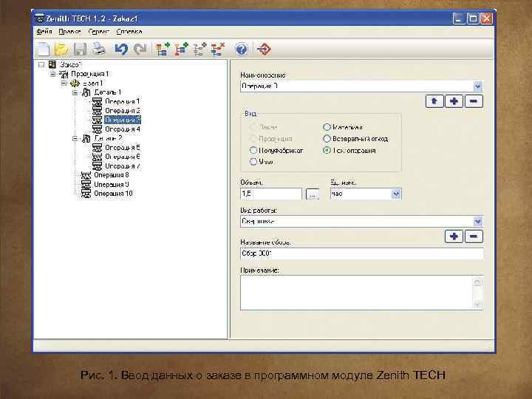Click the plus button under Наименование
Image resolution: width=532 pixels, height=399 pixels.
454,101
